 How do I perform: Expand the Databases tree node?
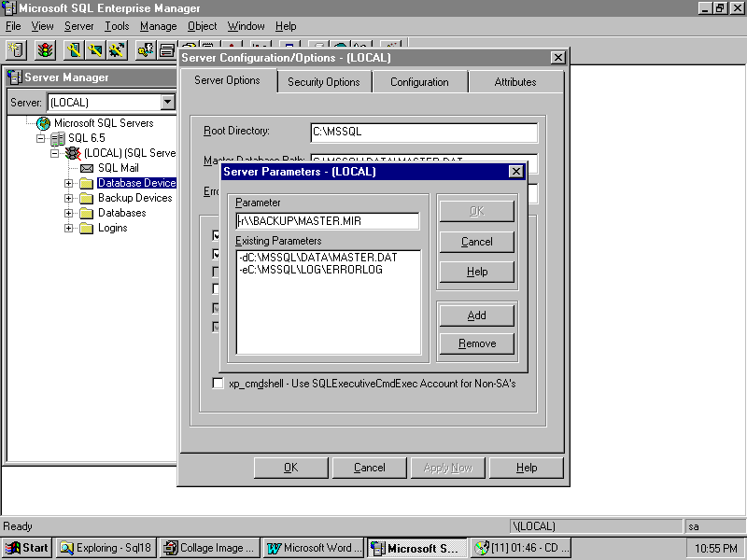pos(68,213)
